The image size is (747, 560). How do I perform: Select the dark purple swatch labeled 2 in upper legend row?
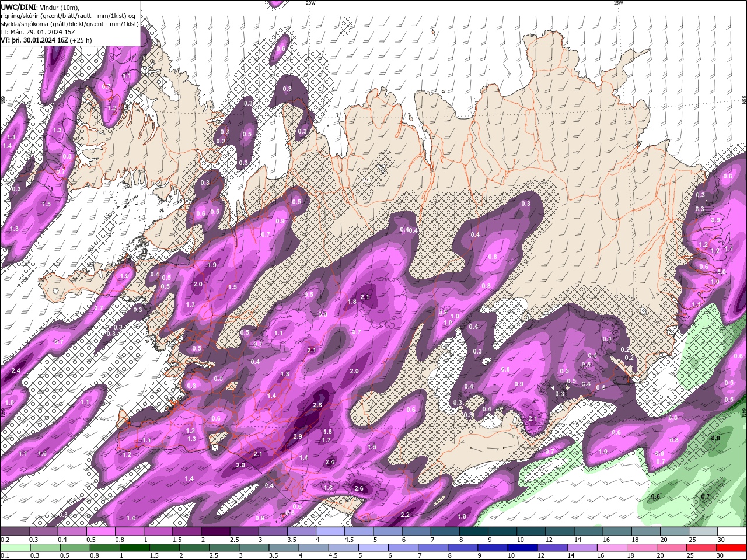[215, 531]
